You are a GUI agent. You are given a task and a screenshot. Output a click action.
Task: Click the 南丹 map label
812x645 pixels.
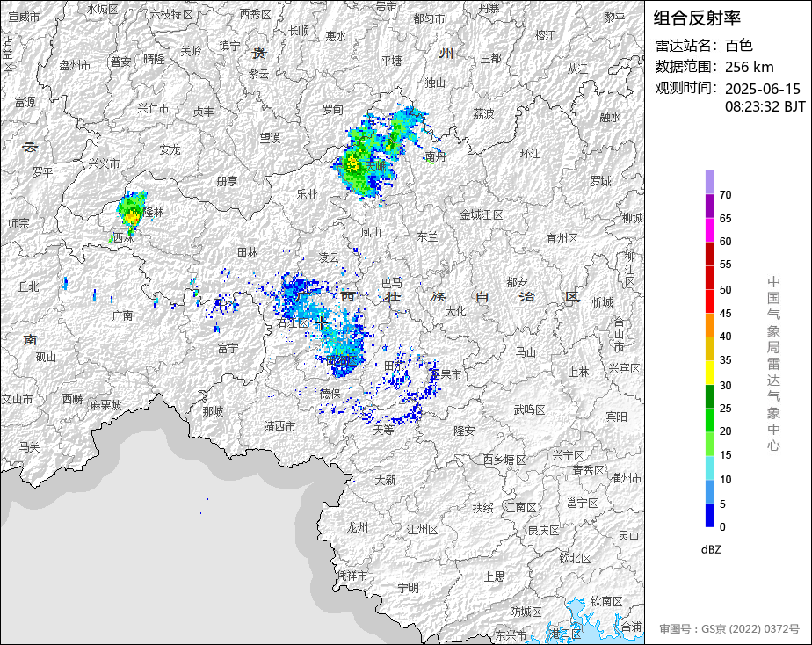click(x=435, y=156)
